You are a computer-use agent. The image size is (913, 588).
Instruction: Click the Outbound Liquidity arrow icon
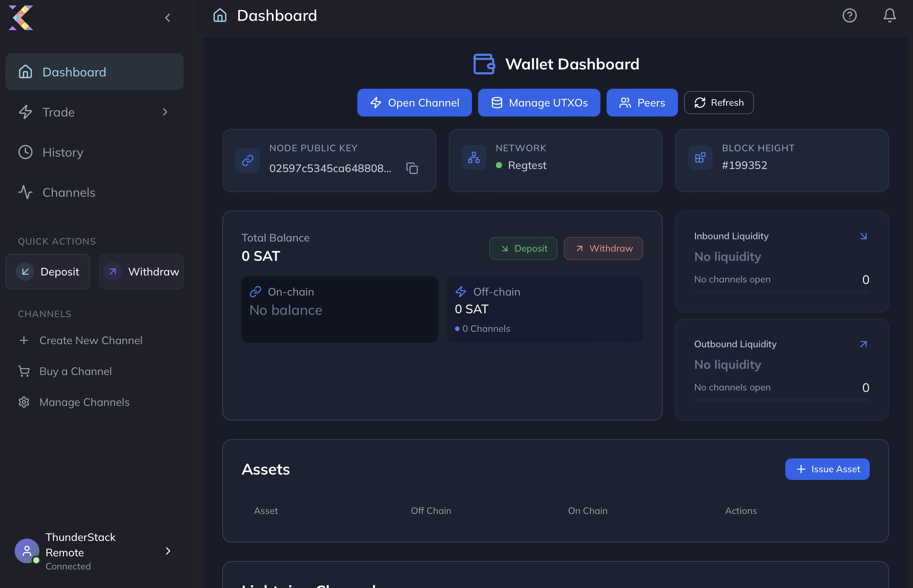click(x=864, y=344)
